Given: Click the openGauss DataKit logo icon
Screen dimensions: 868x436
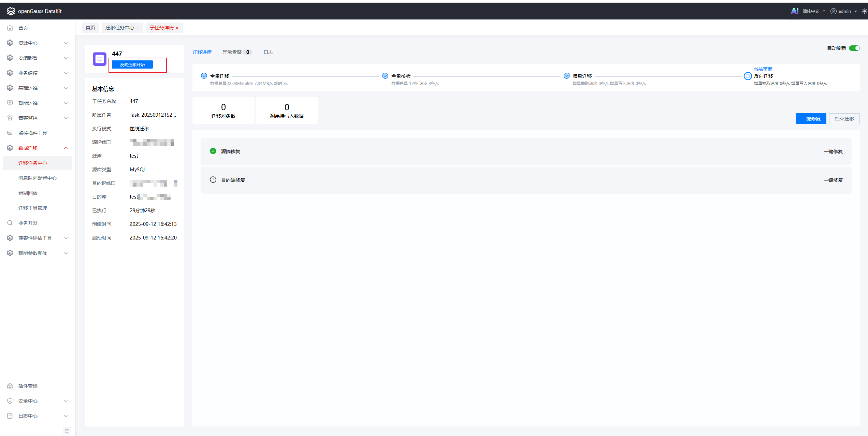Looking at the screenshot, I should pyautogui.click(x=11, y=11).
